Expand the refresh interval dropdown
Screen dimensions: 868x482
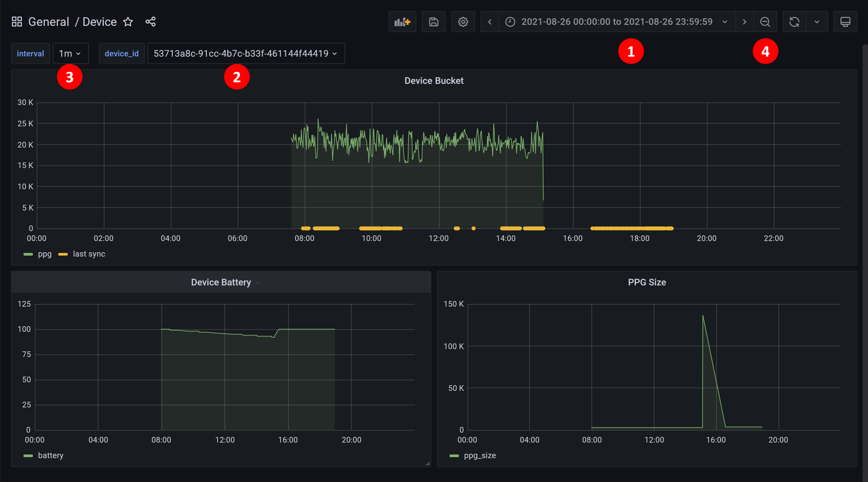point(817,22)
